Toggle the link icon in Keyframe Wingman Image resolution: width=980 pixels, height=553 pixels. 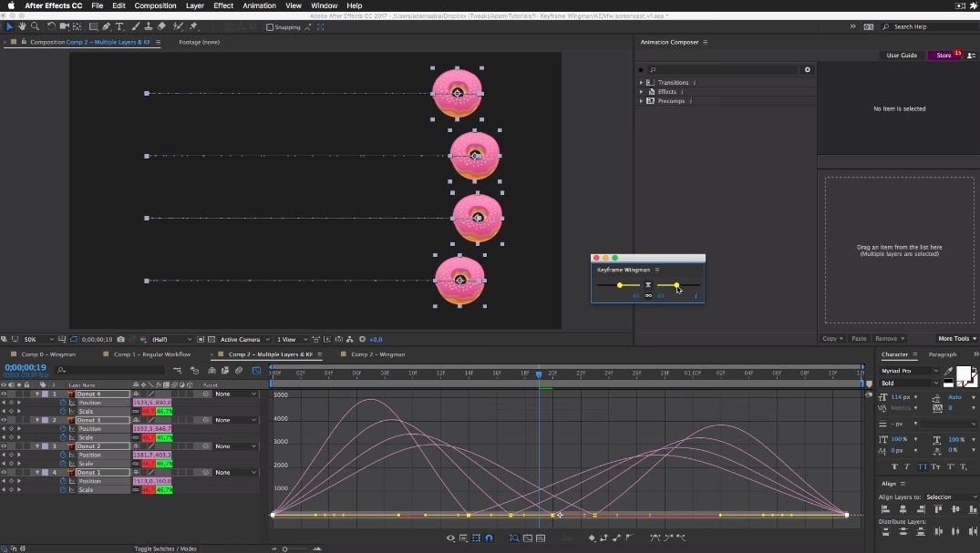[648, 295]
